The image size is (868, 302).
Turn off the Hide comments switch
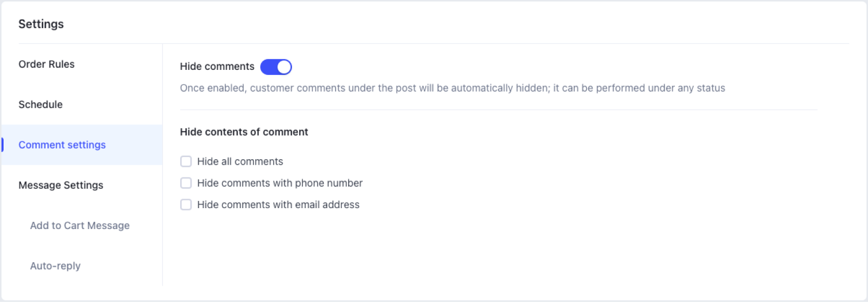tap(276, 67)
